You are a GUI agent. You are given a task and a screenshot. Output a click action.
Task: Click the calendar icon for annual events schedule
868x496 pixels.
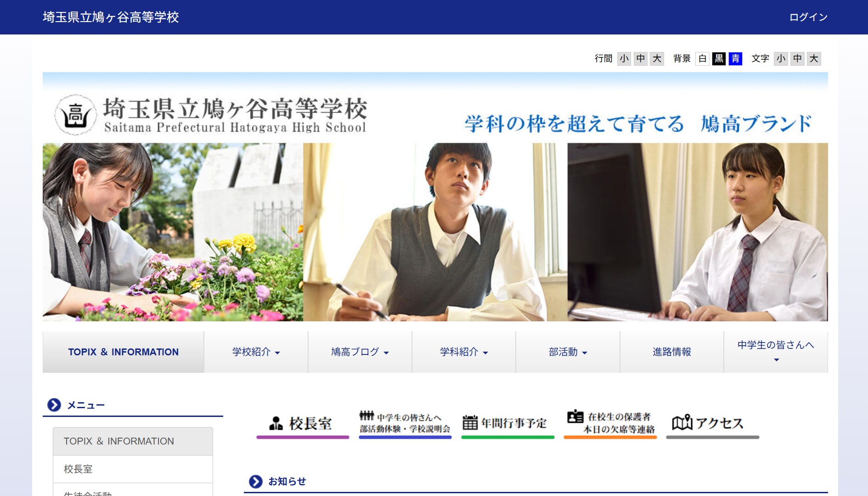point(470,422)
